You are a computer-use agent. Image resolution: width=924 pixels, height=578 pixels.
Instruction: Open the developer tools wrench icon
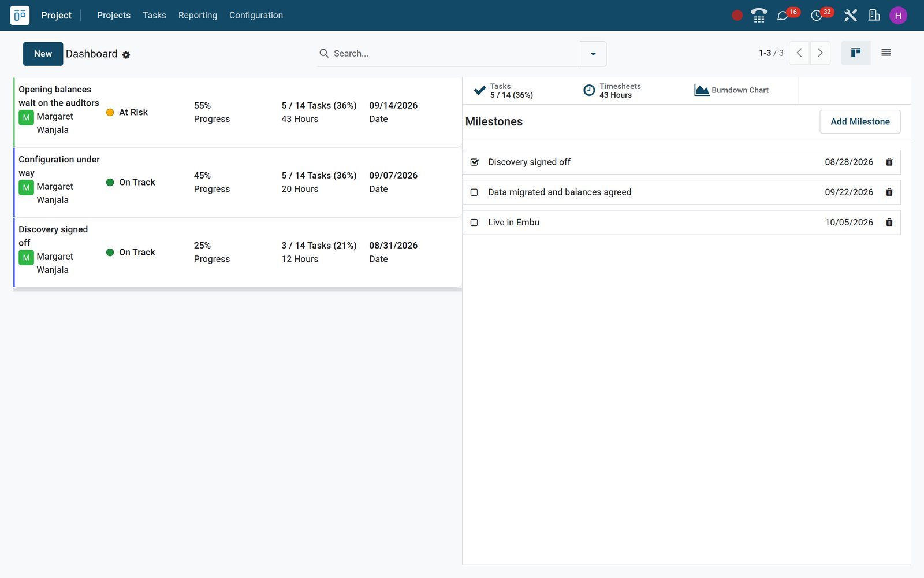tap(850, 16)
